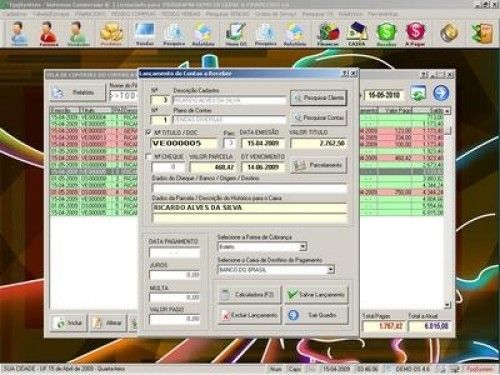Screen dimensions: 500x375
Task: Expand the Forma de Cobrança dropdown
Action: click(x=303, y=247)
